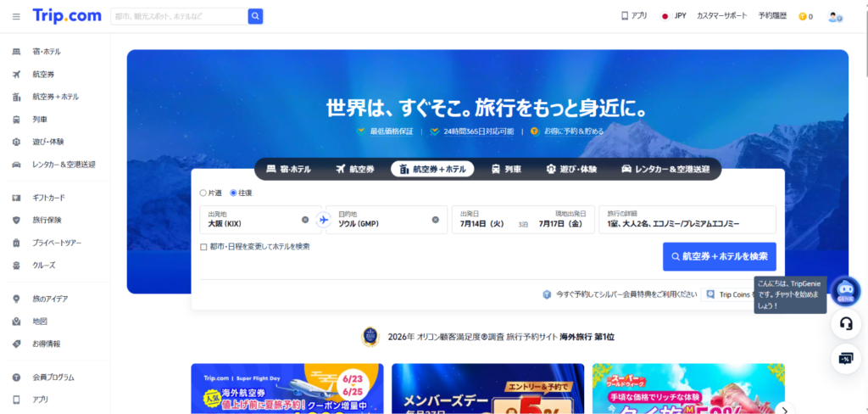Click the promo carousel next arrow
This screenshot has height=414, width=868.
(x=784, y=410)
